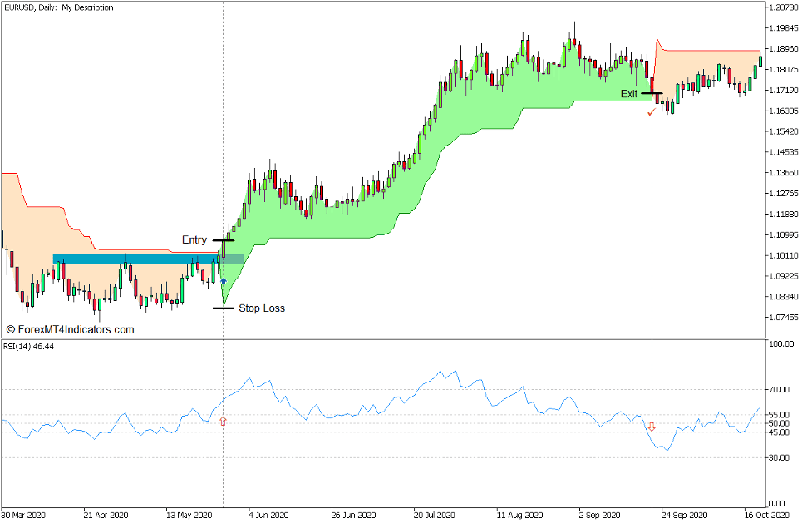Click the 4 Jun 2020 date label
The image size is (812, 523).
(269, 515)
